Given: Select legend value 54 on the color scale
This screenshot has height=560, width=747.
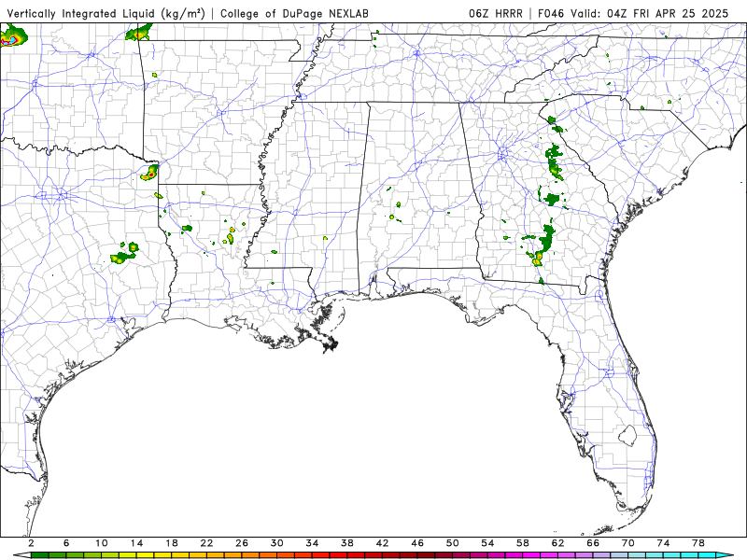Looking at the screenshot, I should (487, 543).
